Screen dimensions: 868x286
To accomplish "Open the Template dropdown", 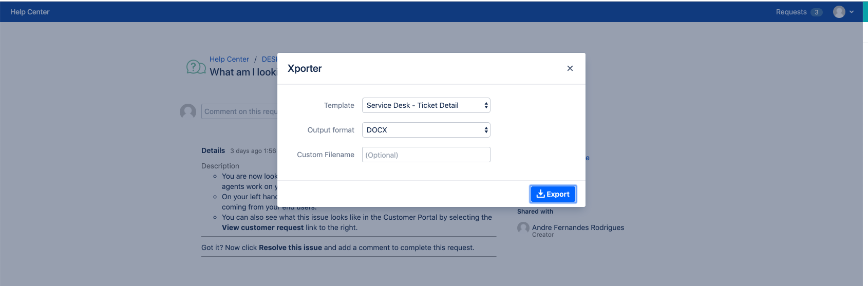I will pos(426,105).
